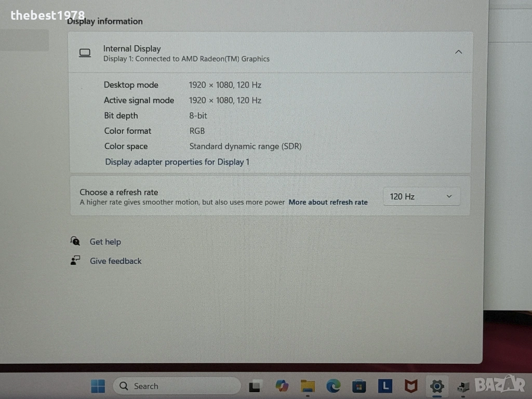The width and height of the screenshot is (532, 399).
Task: Open the 120 Hz refresh rate dropdown
Action: (x=421, y=196)
